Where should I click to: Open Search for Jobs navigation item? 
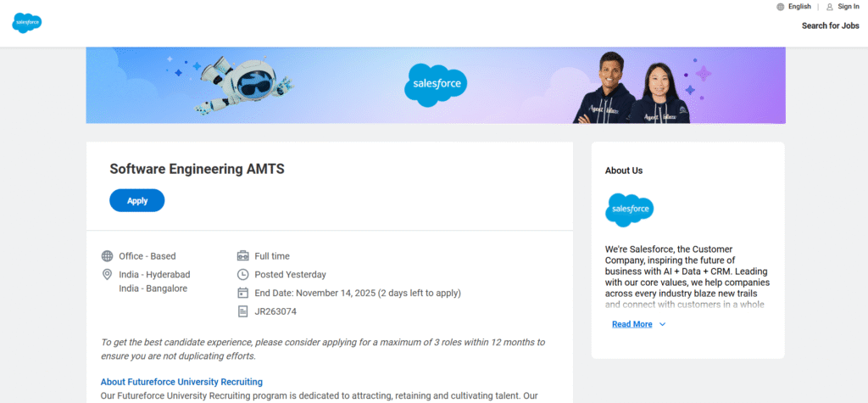(x=830, y=25)
